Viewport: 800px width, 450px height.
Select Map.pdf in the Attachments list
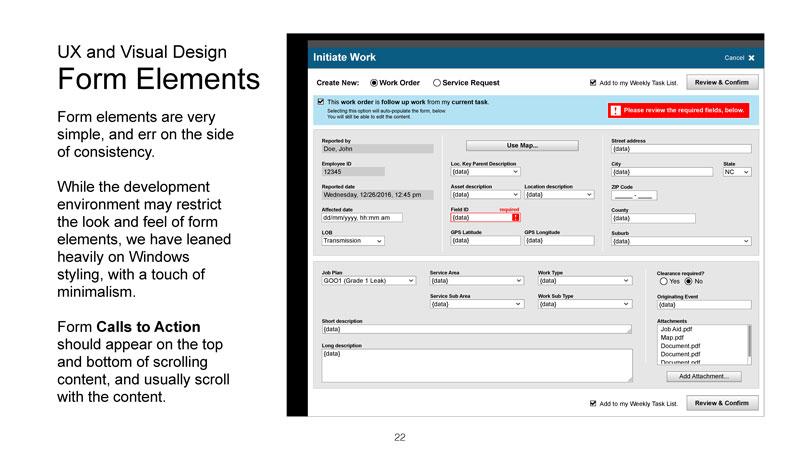click(x=672, y=337)
